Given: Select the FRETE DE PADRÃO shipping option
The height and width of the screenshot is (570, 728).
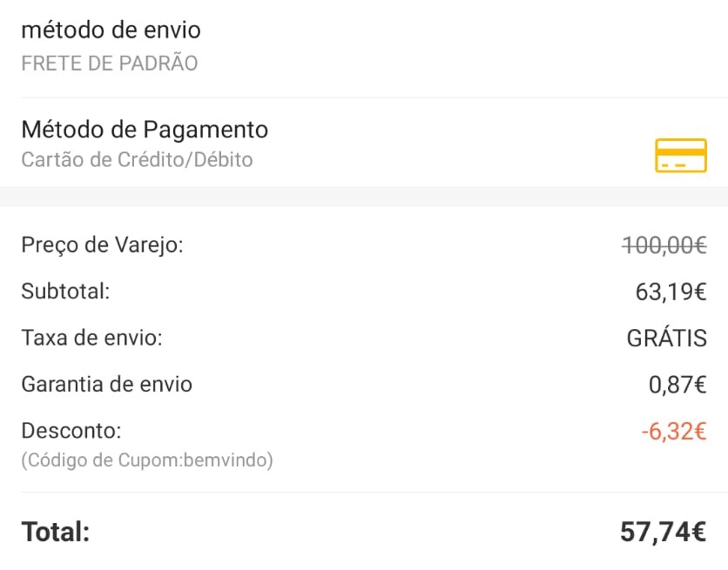Looking at the screenshot, I should tap(109, 64).
